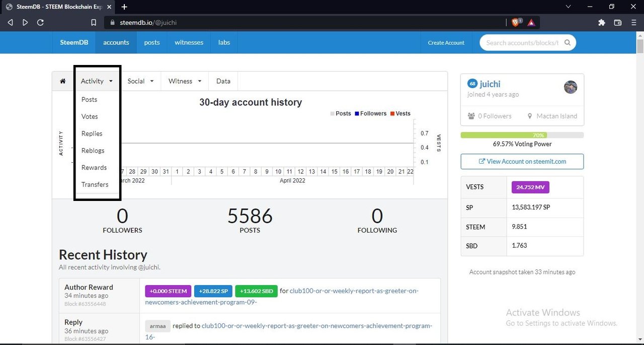Screen dimensions: 644x345
Task: Open the Brave Rewards triangle icon
Action: 531,22
